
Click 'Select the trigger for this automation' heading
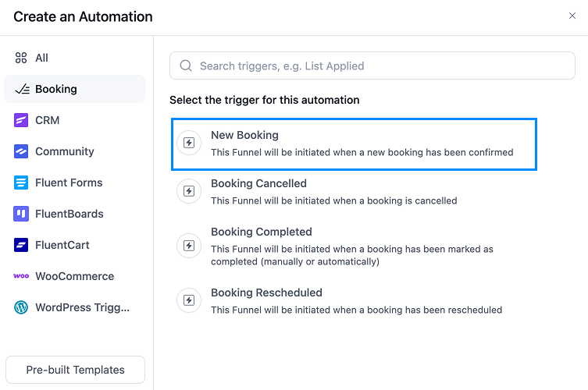click(265, 100)
